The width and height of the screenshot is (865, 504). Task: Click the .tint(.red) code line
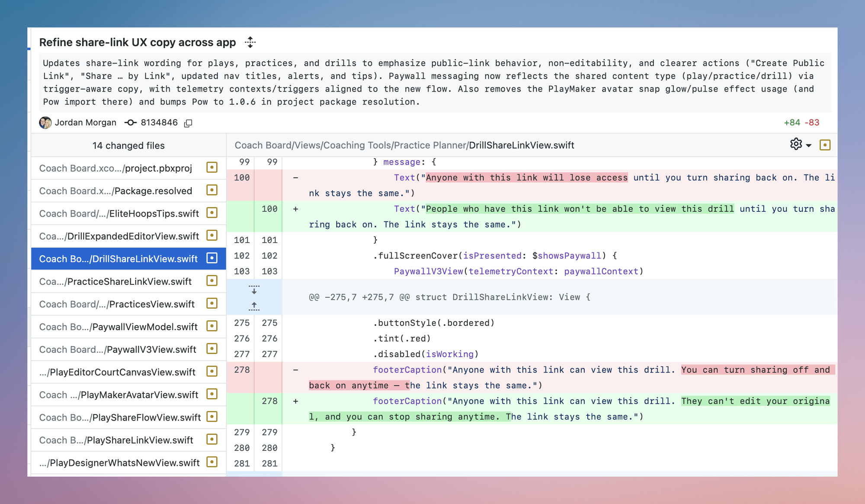click(x=401, y=339)
